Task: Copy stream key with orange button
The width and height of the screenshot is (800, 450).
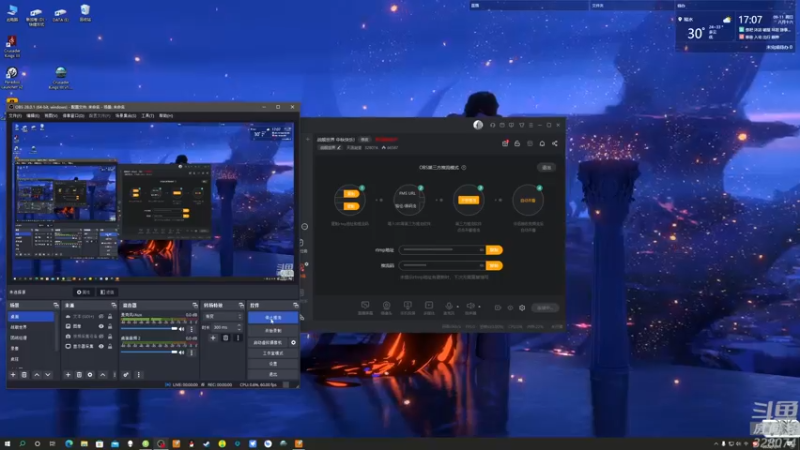Action: [494, 266]
